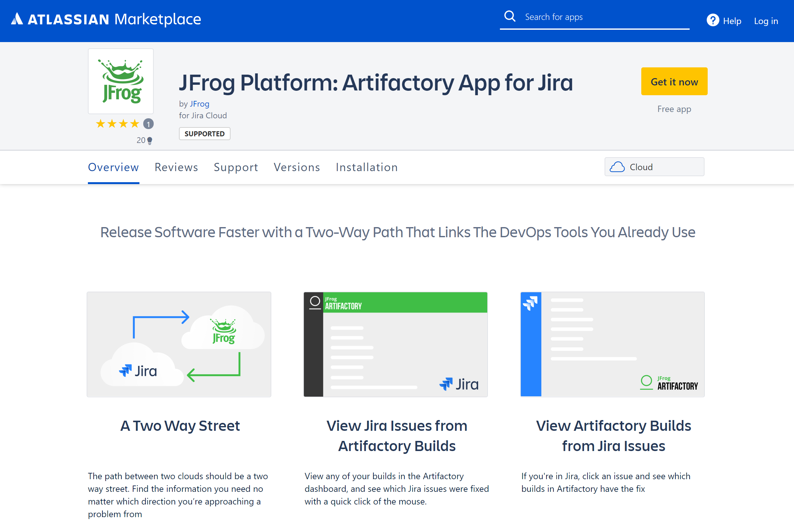Click Log in
Image resolution: width=794 pixels, height=532 pixels.
(x=766, y=21)
